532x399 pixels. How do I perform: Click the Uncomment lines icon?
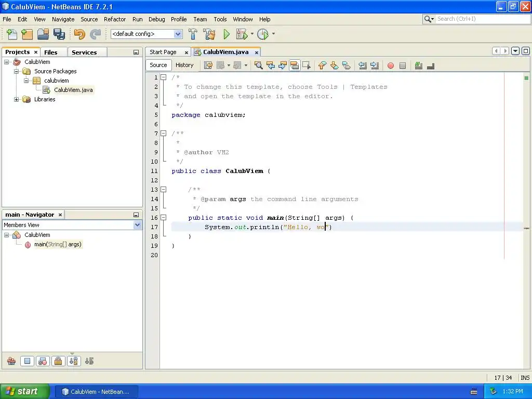(x=431, y=65)
